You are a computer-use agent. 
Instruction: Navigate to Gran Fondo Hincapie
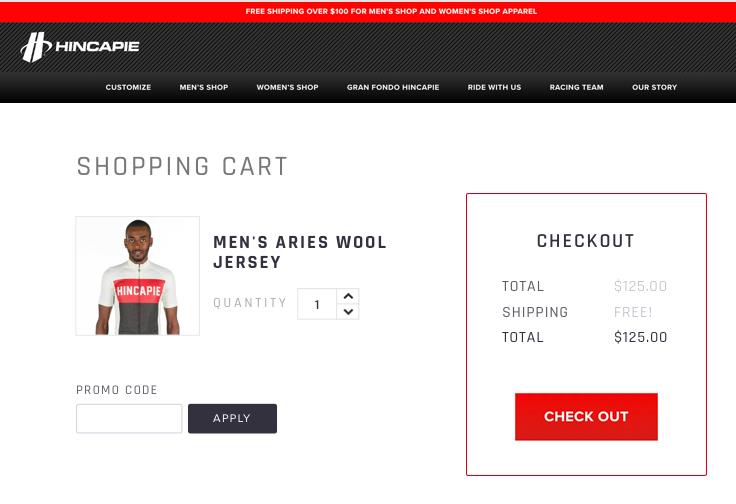coord(393,87)
